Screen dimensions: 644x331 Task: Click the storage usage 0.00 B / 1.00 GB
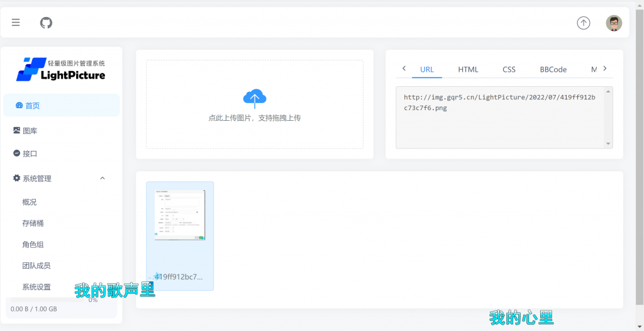(34, 309)
